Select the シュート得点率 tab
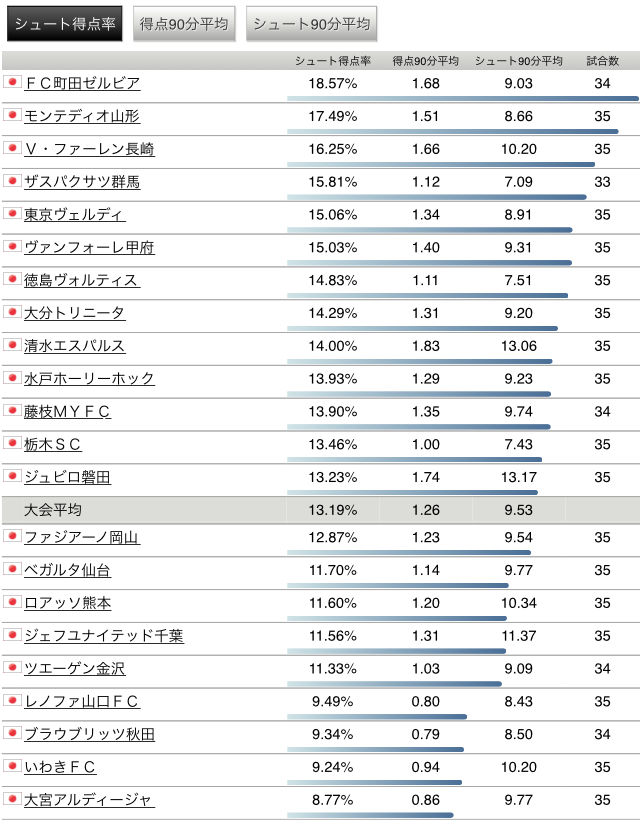The height and width of the screenshot is (829, 640). [x=64, y=24]
